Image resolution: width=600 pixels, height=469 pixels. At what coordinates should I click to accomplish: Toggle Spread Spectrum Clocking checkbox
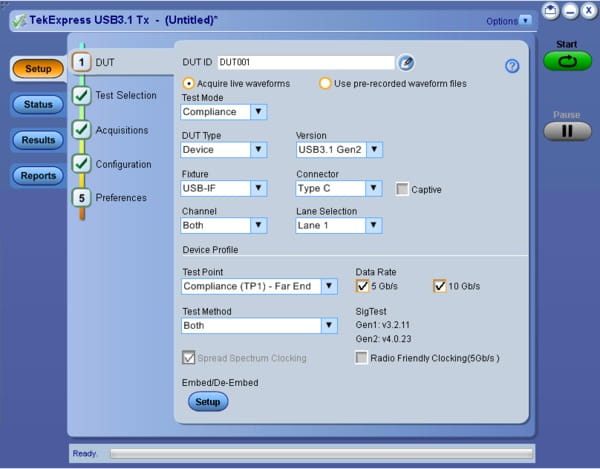pos(188,358)
